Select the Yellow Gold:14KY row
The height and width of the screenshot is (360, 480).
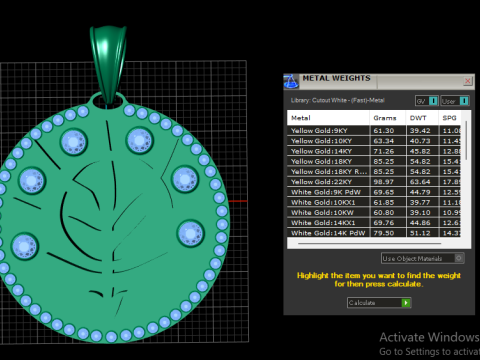pyautogui.click(x=374, y=151)
